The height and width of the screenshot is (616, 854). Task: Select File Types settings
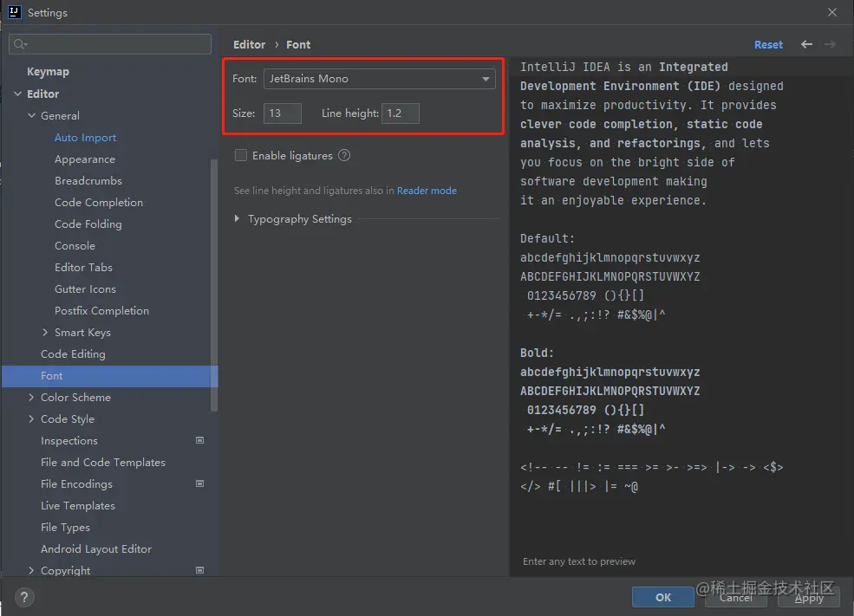pos(65,528)
